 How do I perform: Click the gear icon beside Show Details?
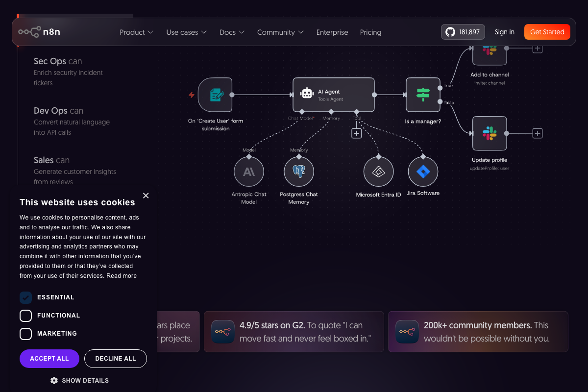pos(54,380)
